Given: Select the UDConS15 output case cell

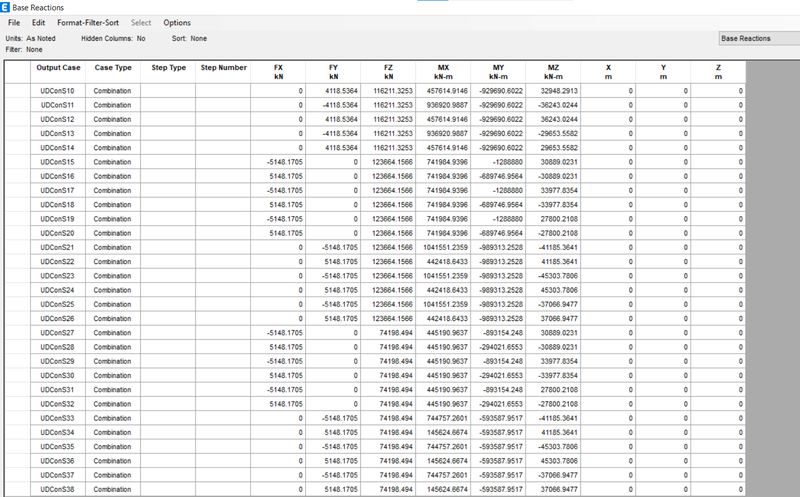Looking at the screenshot, I should [58, 162].
